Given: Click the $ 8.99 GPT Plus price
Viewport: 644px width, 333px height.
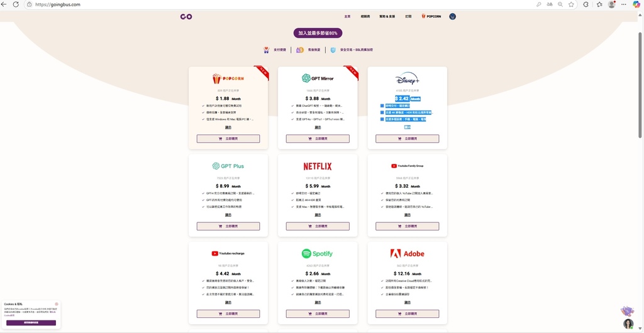Looking at the screenshot, I should 223,186.
